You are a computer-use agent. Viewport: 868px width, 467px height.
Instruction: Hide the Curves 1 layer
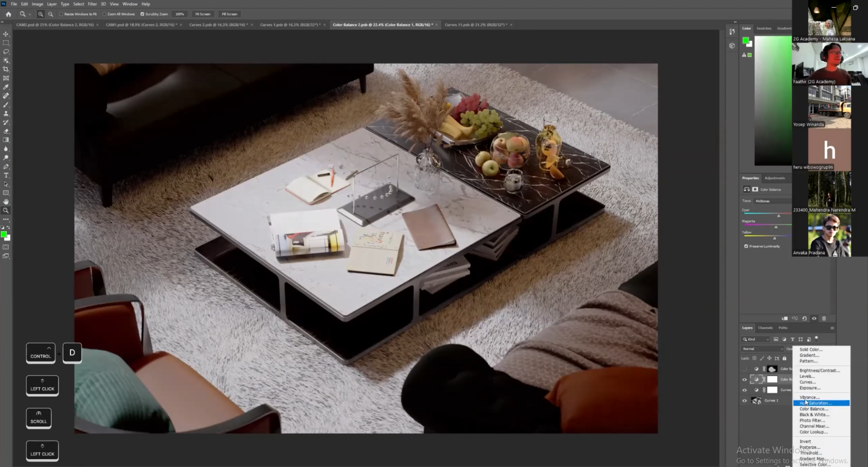(x=744, y=400)
